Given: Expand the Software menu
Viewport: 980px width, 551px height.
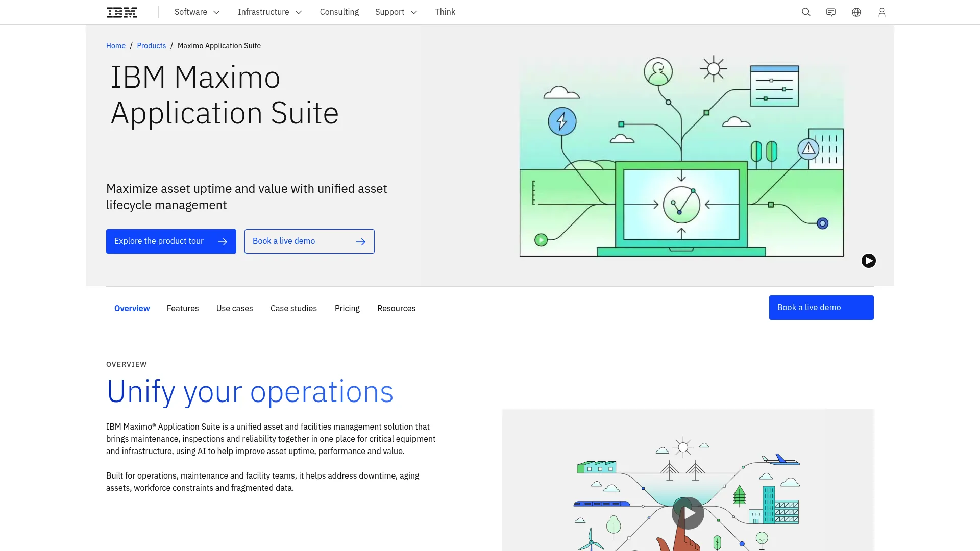Looking at the screenshot, I should pyautogui.click(x=197, y=12).
